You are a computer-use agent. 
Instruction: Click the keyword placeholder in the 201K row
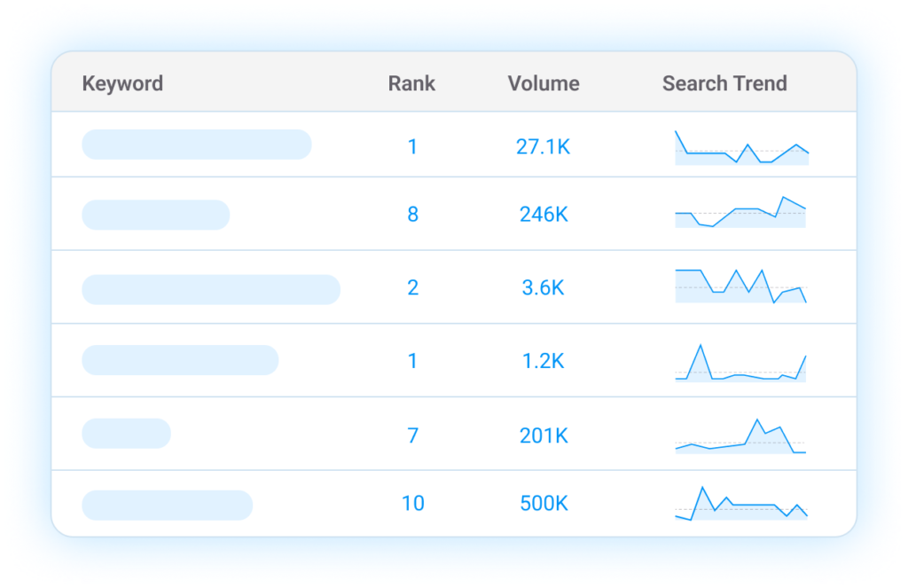[x=126, y=434]
